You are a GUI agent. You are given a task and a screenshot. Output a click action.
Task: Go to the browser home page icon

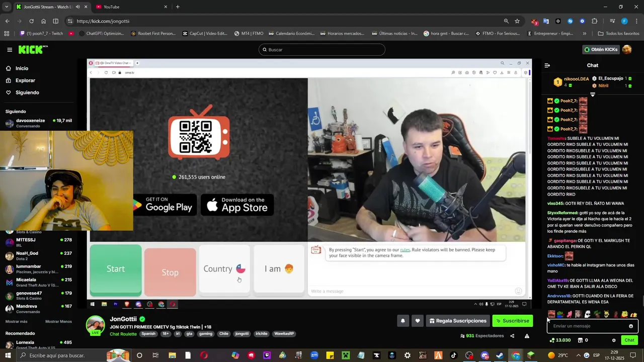click(x=43, y=21)
